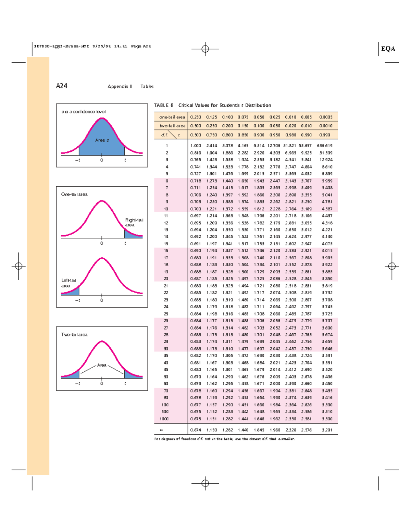Viewport: 411px width, 532px height.
Task: Click the d.f. row label 1000
Action: coord(164,419)
